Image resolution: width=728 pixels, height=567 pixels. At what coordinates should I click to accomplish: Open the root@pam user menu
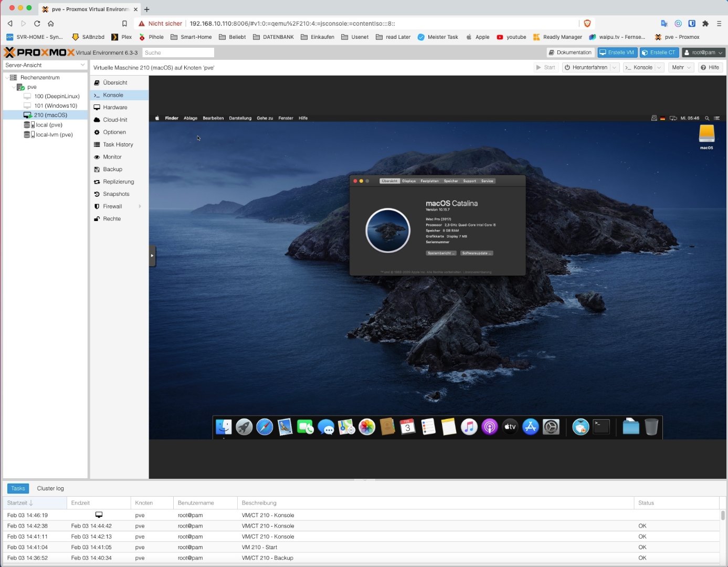click(703, 52)
